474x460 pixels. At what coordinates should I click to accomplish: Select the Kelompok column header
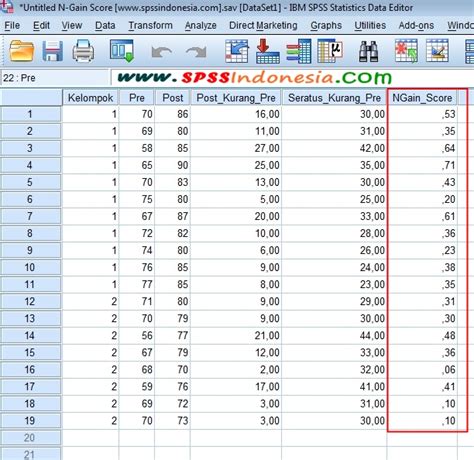coord(90,98)
